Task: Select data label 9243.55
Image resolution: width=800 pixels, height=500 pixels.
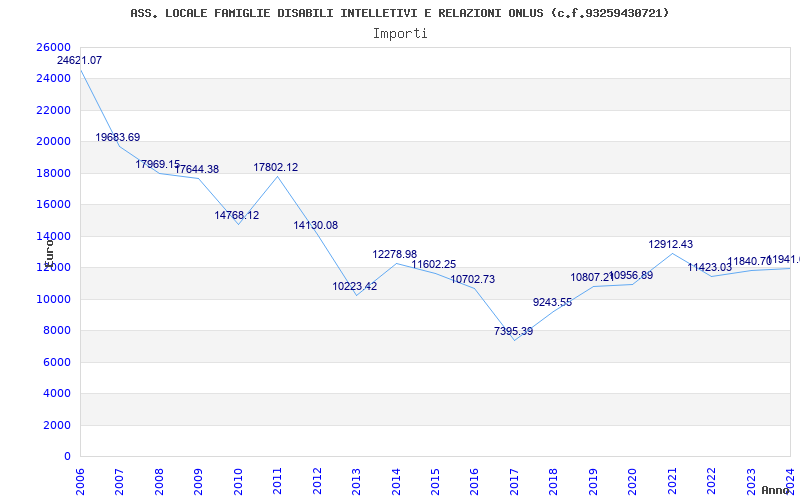Action: click(553, 303)
